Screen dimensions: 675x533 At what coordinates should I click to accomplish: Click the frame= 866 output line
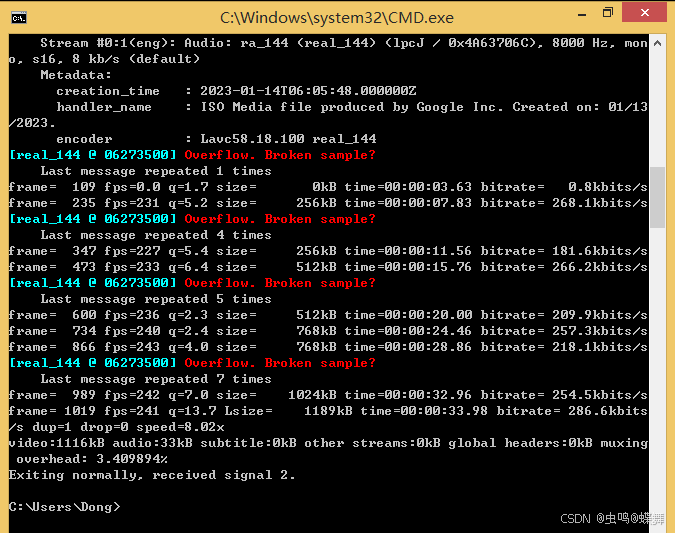(328, 347)
